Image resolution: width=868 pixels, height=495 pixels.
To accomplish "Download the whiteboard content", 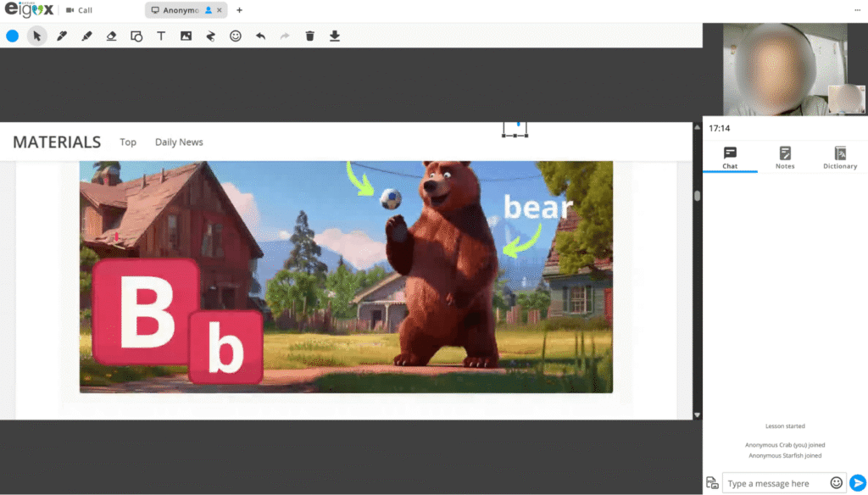I will pos(335,36).
